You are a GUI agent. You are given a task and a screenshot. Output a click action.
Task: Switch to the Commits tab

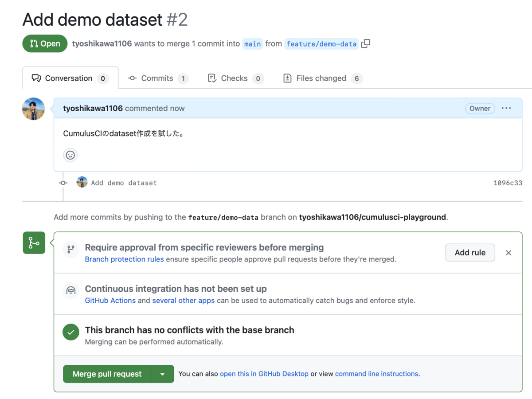pyautogui.click(x=157, y=78)
